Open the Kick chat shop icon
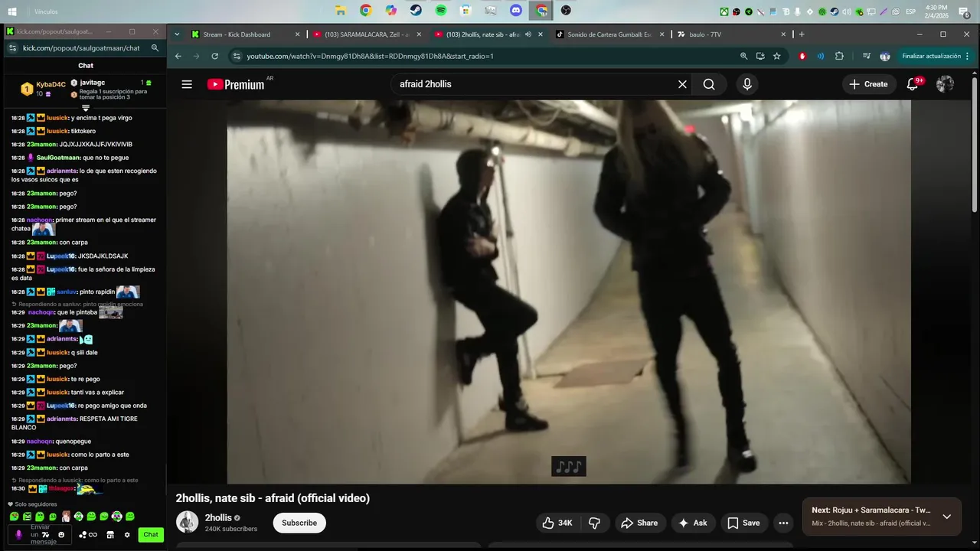Screen dimensions: 980x551 [x=110, y=534]
